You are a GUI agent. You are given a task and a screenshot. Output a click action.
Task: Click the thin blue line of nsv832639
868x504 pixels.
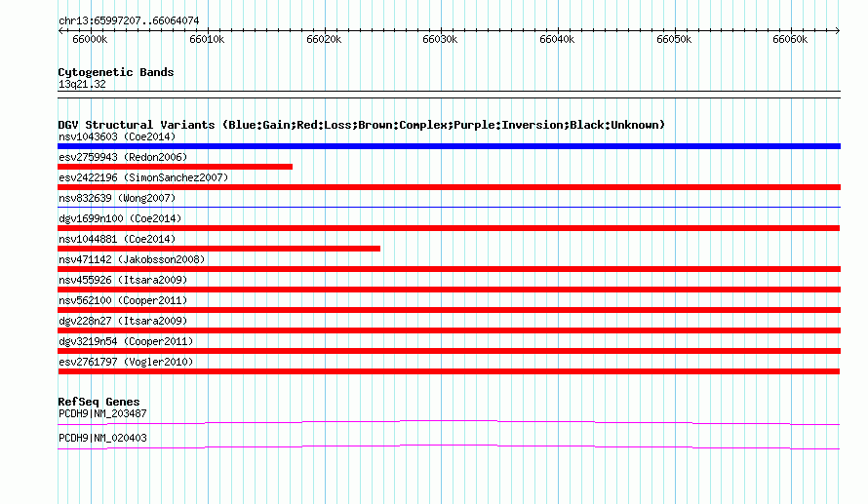(x=449, y=207)
